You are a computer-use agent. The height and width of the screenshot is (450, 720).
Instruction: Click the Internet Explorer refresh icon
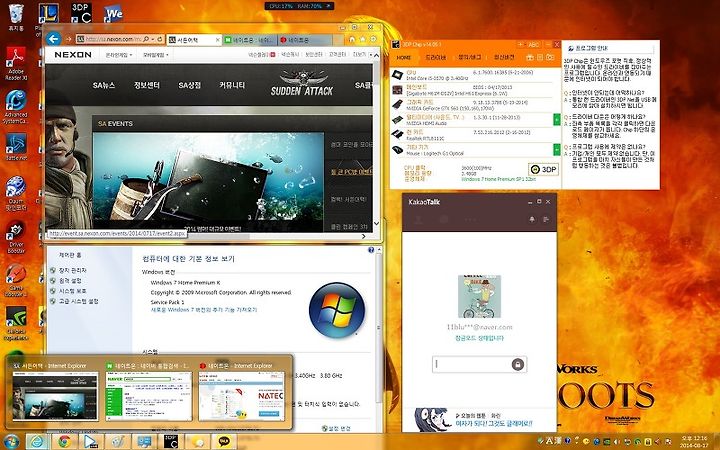160,39
